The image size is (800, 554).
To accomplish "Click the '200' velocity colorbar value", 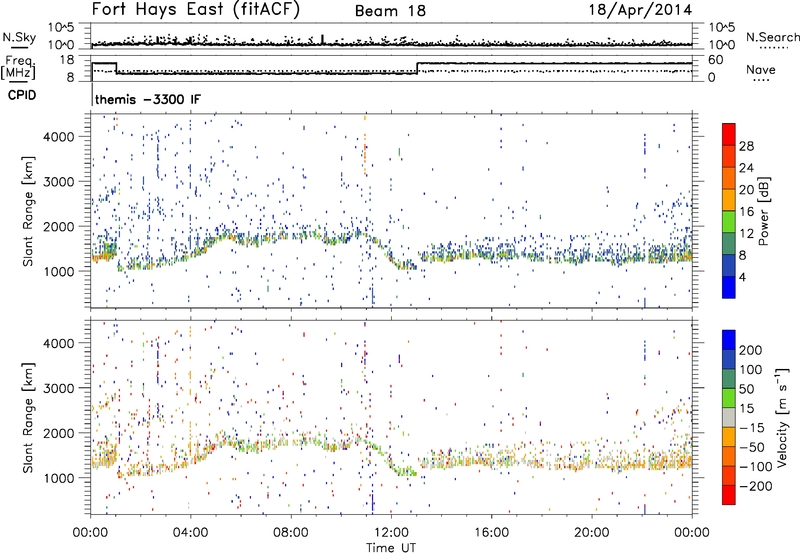I will point(751,350).
